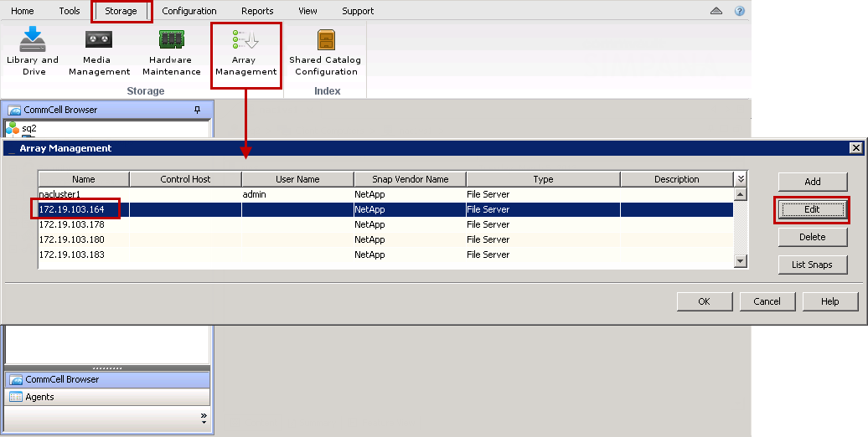Open the Media Management tool
Viewport: 868px width, 437px height.
[99, 52]
